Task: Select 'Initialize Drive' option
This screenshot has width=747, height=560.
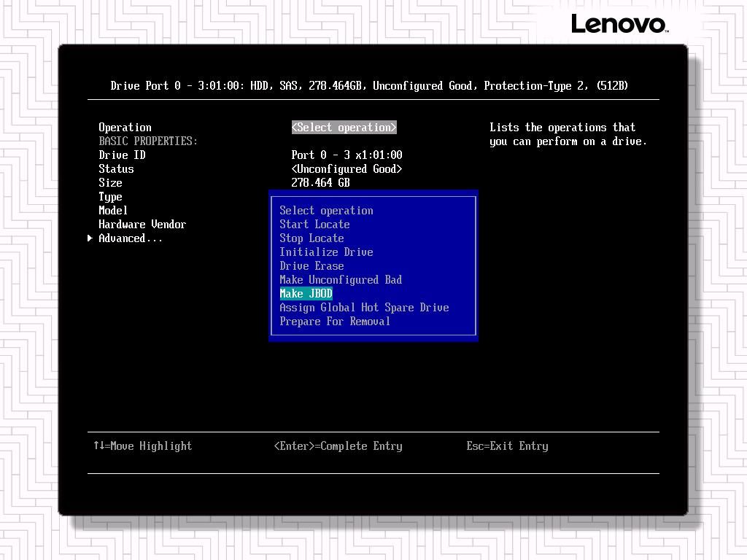Action: (x=326, y=252)
